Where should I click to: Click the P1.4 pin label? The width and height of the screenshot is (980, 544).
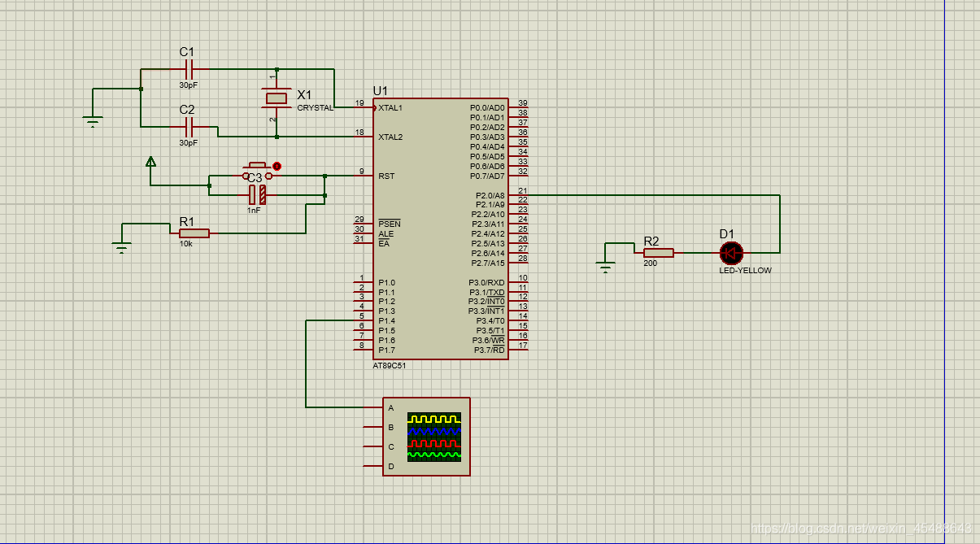386,321
